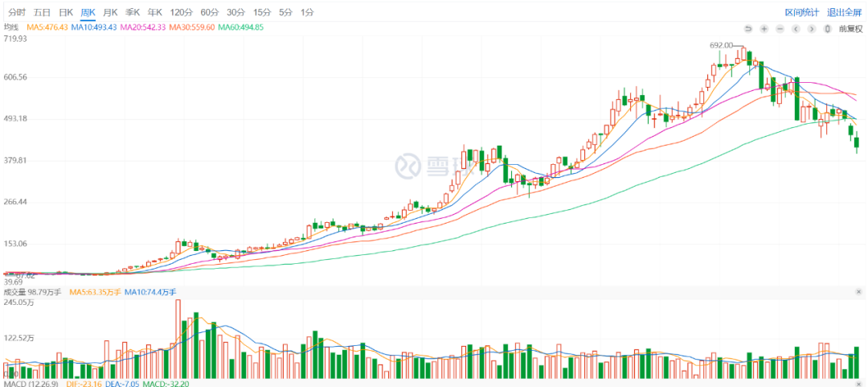Screen dimensions: 868x387
Task: Select the 年K chart period
Action: (x=155, y=12)
